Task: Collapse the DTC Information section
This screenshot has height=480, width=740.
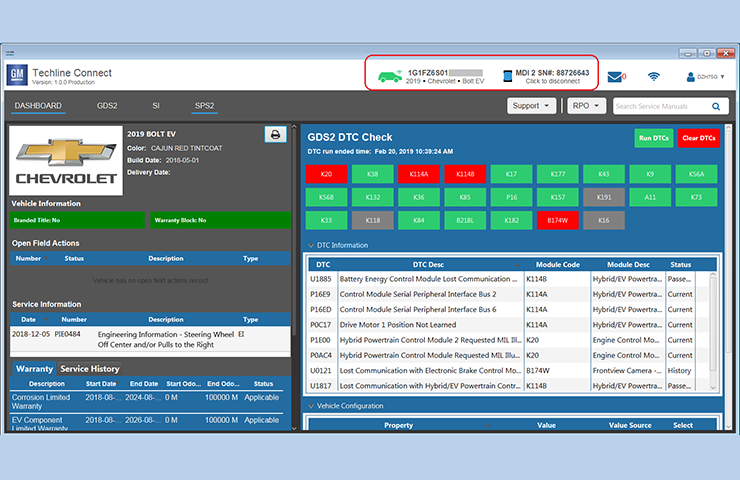Action: tap(310, 245)
